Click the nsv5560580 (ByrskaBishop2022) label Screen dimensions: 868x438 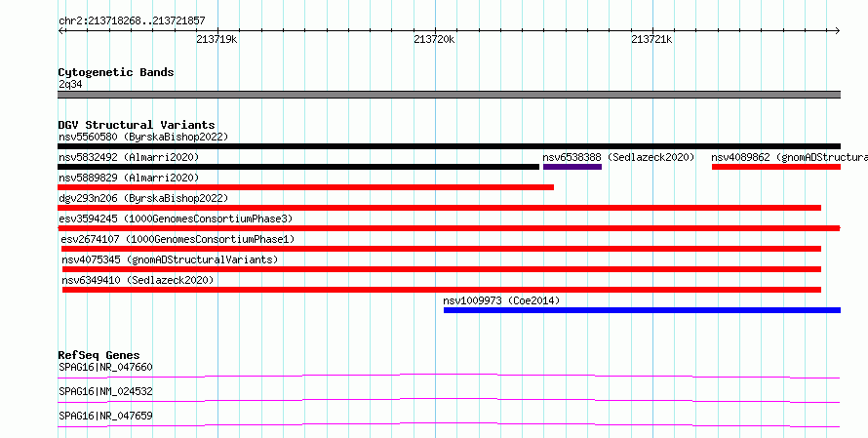[x=143, y=137]
